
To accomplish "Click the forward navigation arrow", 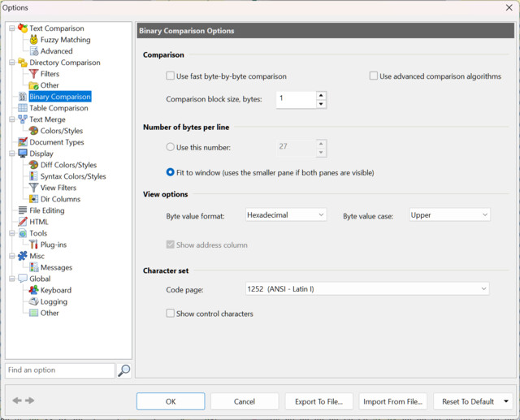I will [30, 401].
